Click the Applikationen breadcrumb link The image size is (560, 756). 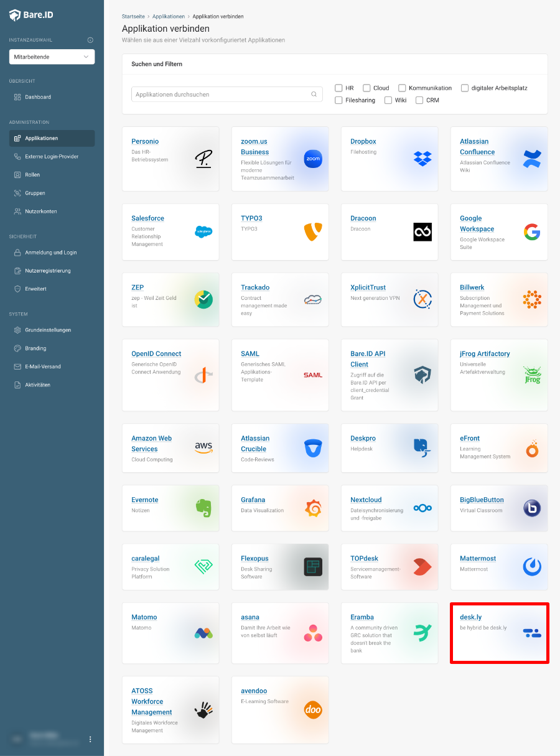pyautogui.click(x=169, y=16)
